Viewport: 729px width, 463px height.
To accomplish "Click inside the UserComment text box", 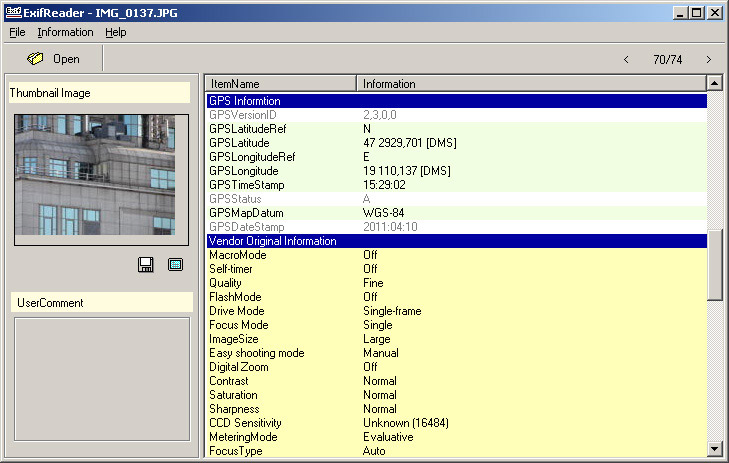I will click(101, 379).
